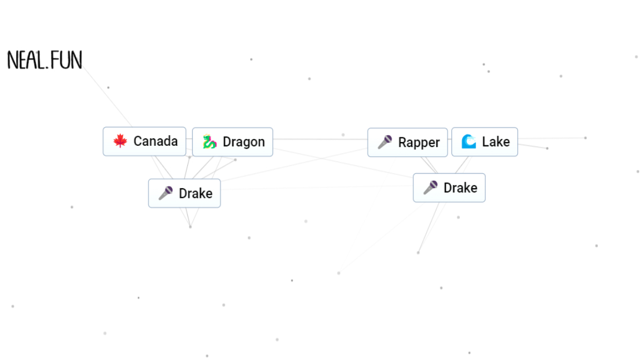The image size is (644, 362).
Task: Click the gap between Canada and Dragon tiles
Action: (189, 134)
